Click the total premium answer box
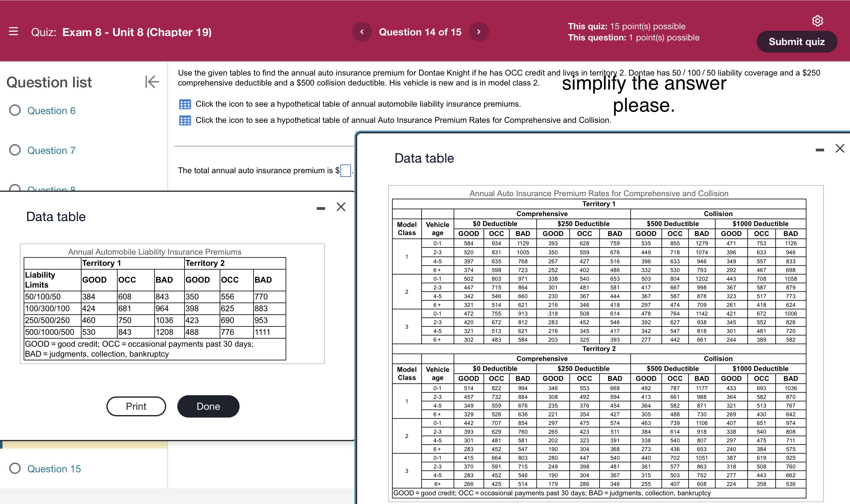This screenshot has width=850, height=504. [x=345, y=170]
